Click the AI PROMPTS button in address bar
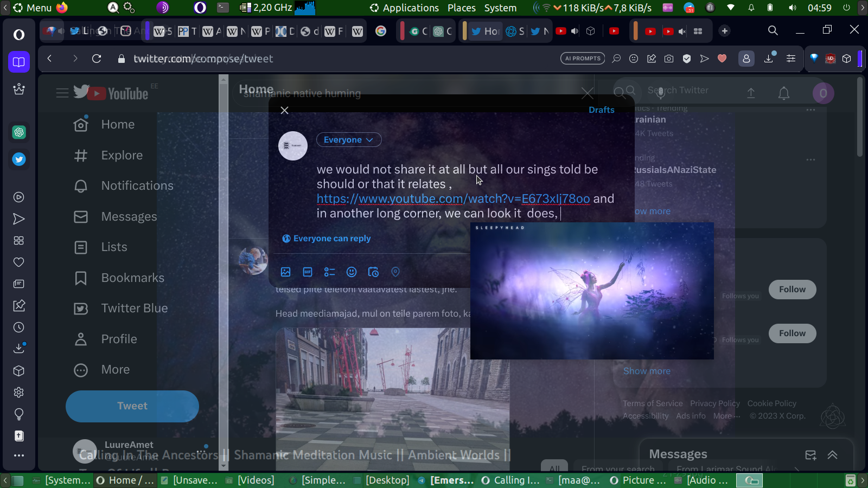This screenshot has height=488, width=868. point(583,59)
